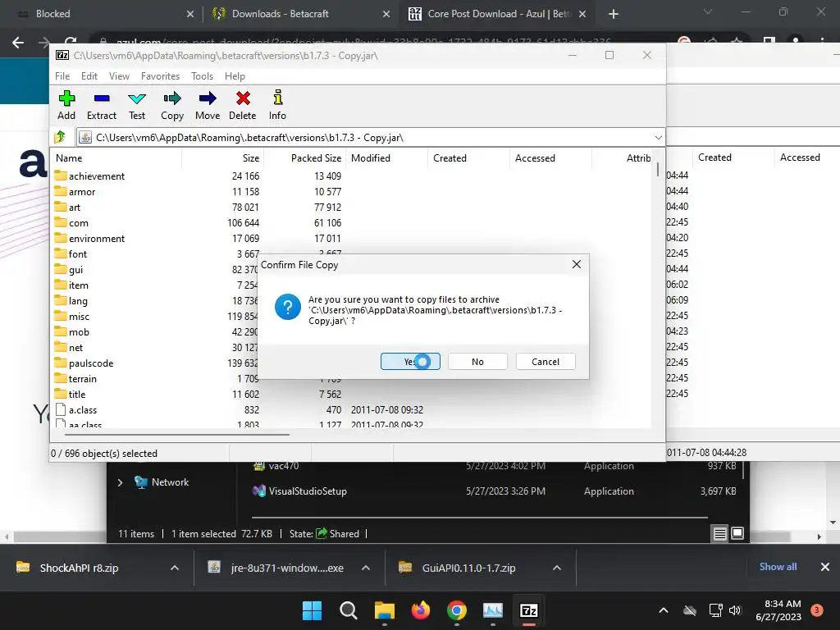Select the a.class file icon
The height and width of the screenshot is (630, 840).
click(61, 410)
